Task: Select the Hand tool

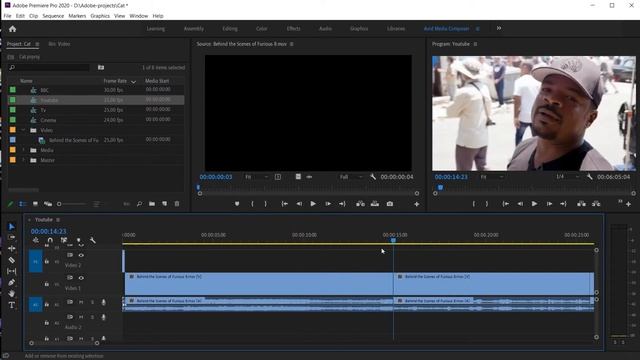Action: pyautogui.click(x=11, y=293)
